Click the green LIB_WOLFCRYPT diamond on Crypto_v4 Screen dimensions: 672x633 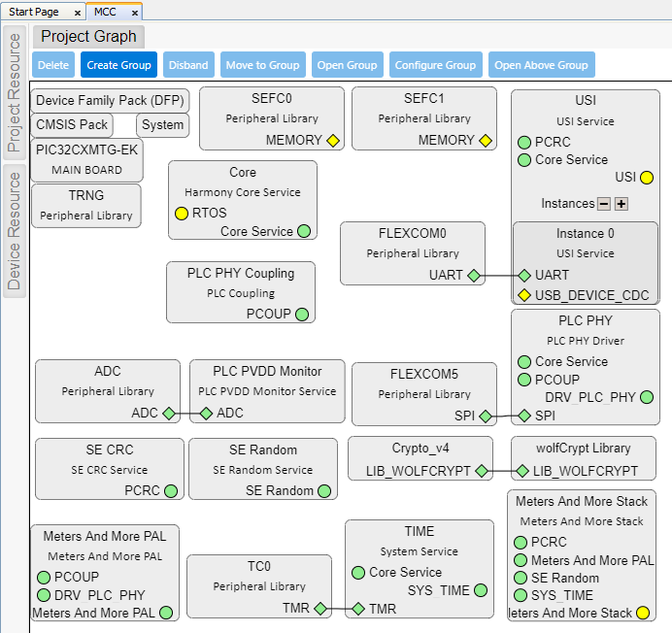(480, 472)
